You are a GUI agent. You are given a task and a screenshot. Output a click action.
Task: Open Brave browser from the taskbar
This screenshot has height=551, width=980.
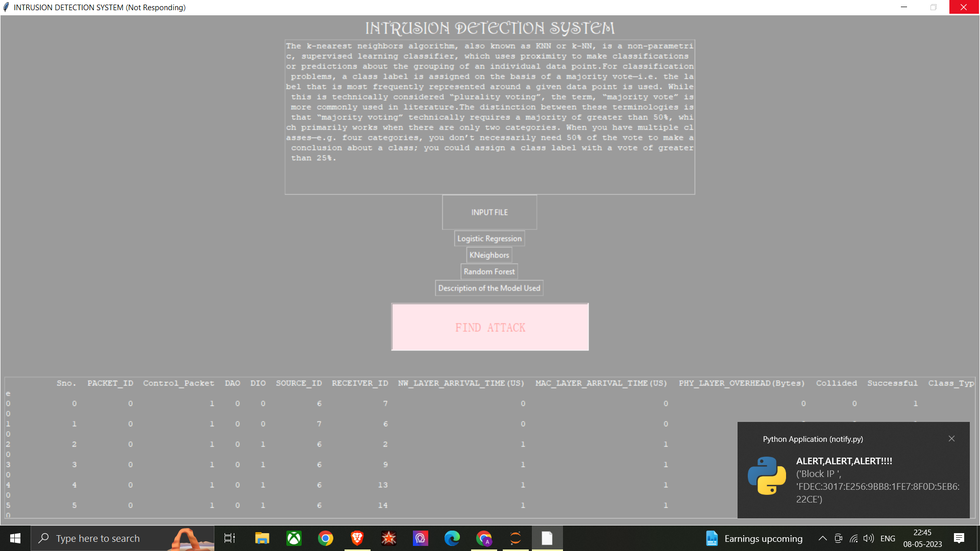(x=357, y=538)
